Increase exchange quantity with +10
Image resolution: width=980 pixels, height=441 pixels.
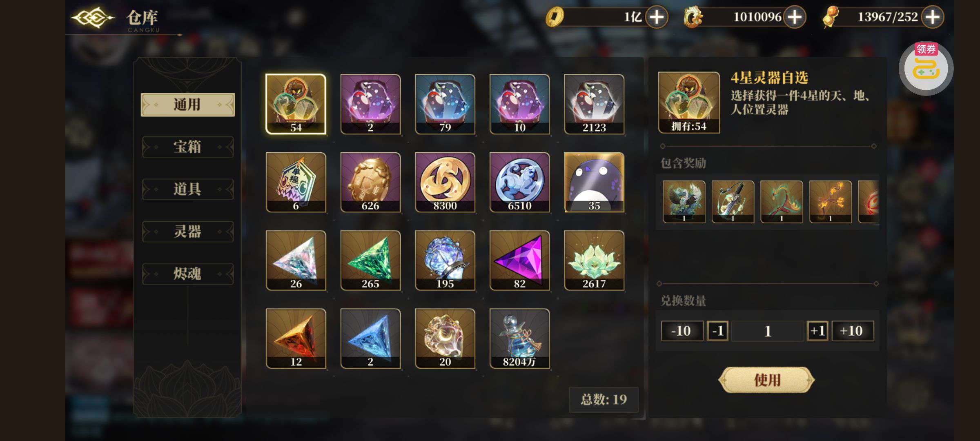[x=853, y=331]
